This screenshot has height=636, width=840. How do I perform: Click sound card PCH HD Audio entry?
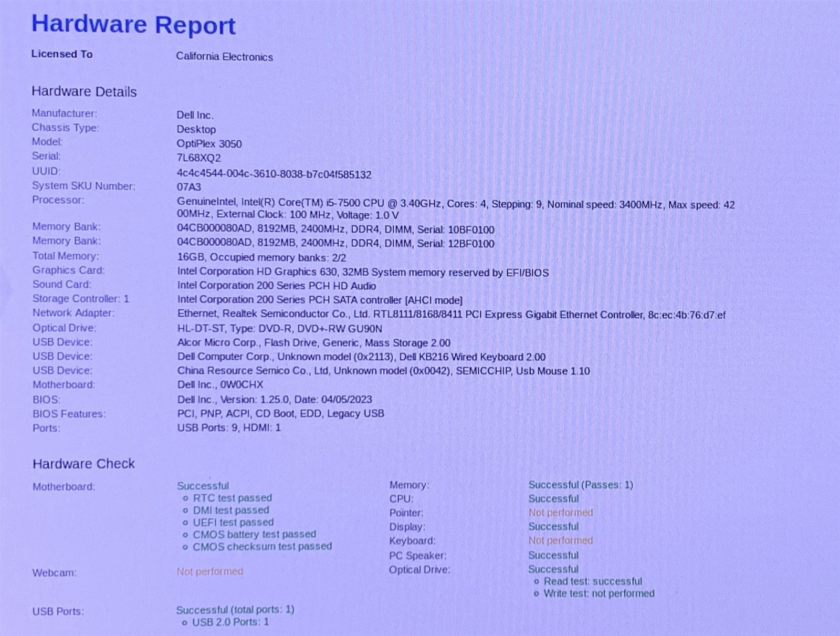[277, 286]
